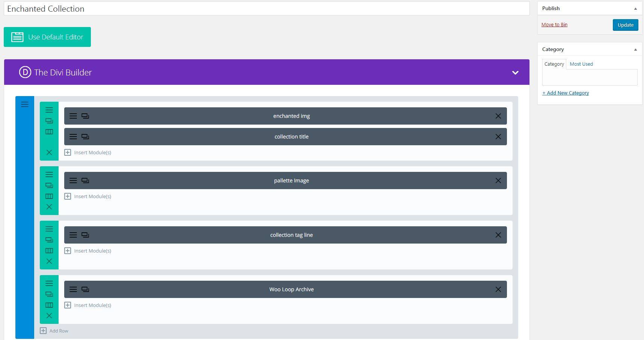Insert module below pallette Image
The height and width of the screenshot is (340, 644).
coord(88,196)
